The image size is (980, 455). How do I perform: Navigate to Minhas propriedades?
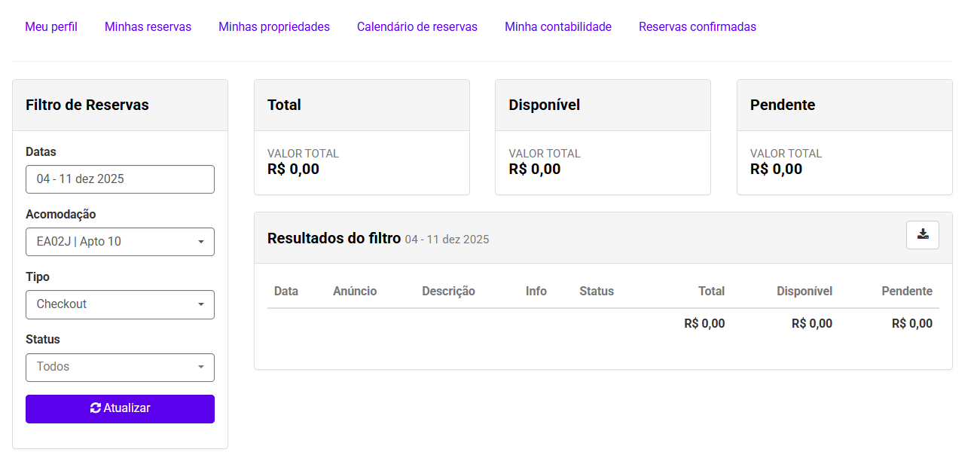click(x=274, y=27)
